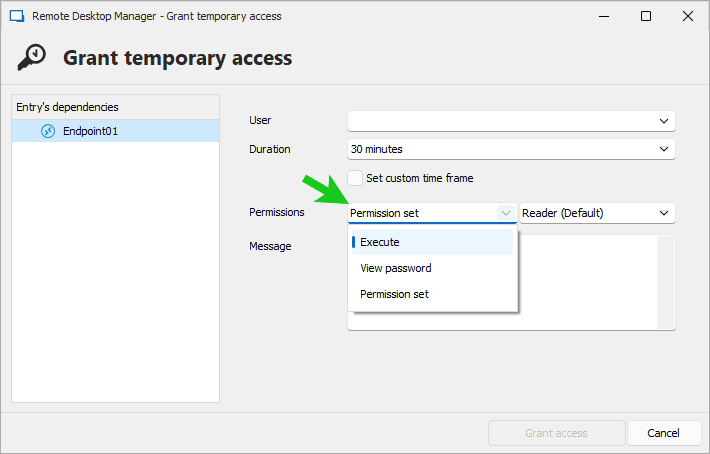Collapse the Permission set dropdown arrow
Screen dimensions: 710x454
(x=505, y=213)
